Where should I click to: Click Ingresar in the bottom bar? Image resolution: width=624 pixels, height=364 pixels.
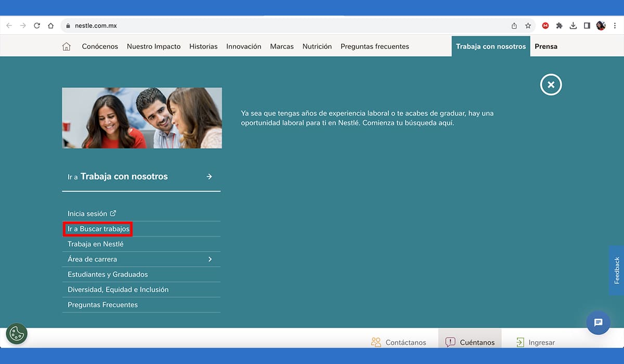click(536, 342)
